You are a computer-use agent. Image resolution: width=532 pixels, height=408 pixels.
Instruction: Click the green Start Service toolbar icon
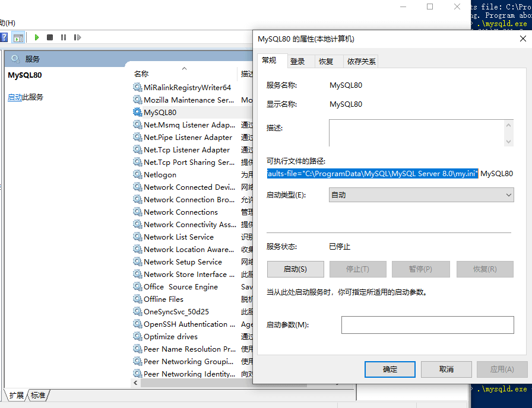[x=37, y=37]
